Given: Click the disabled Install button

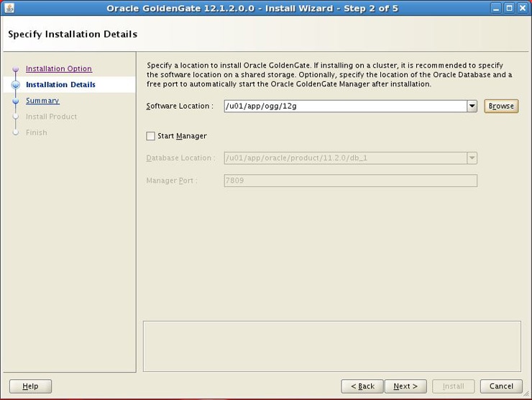Looking at the screenshot, I should click(x=454, y=386).
